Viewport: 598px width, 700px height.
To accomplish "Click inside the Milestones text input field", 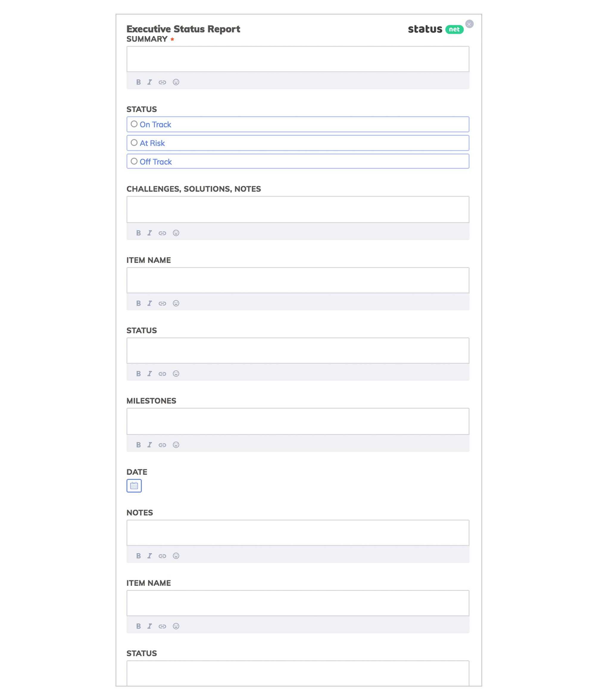I will click(297, 421).
